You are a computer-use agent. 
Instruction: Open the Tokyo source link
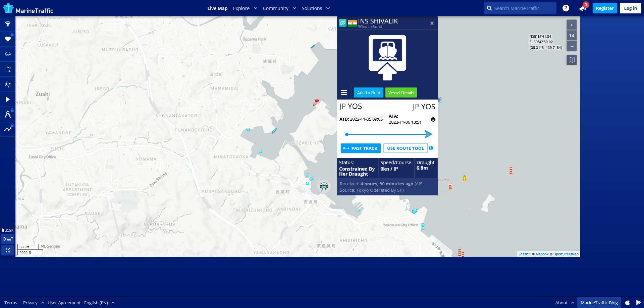[x=363, y=190]
